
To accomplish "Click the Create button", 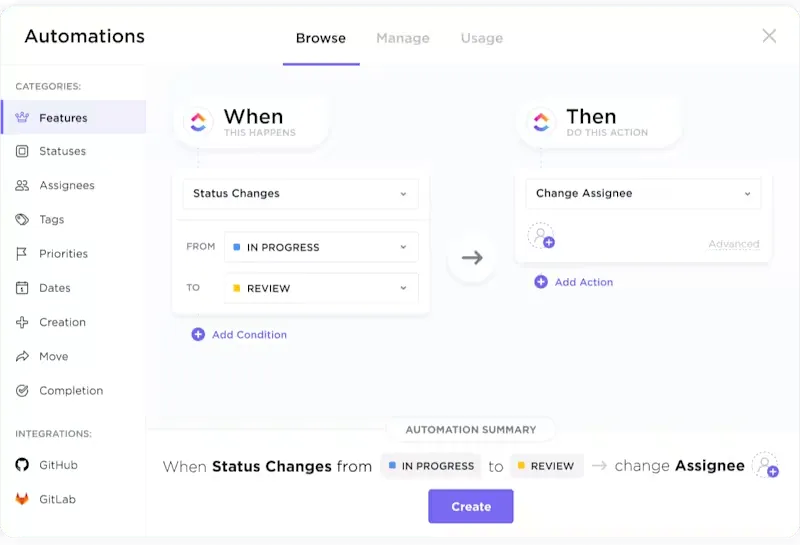I will [x=471, y=506].
